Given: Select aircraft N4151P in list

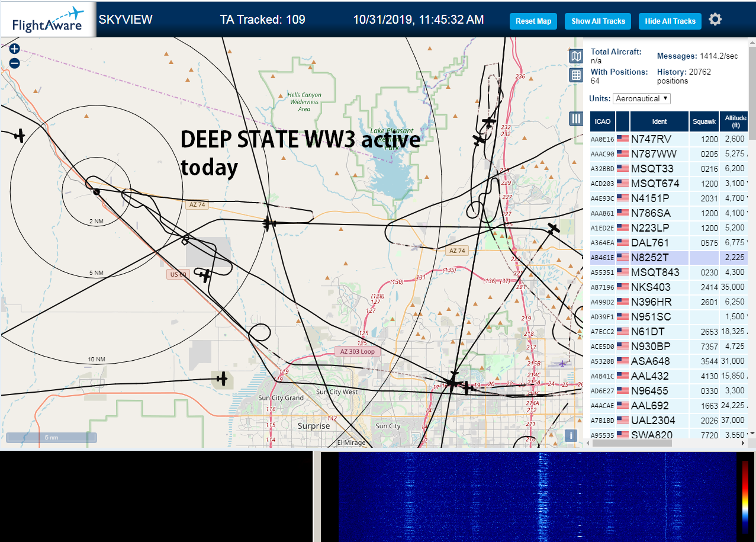Looking at the screenshot, I should (x=669, y=198).
